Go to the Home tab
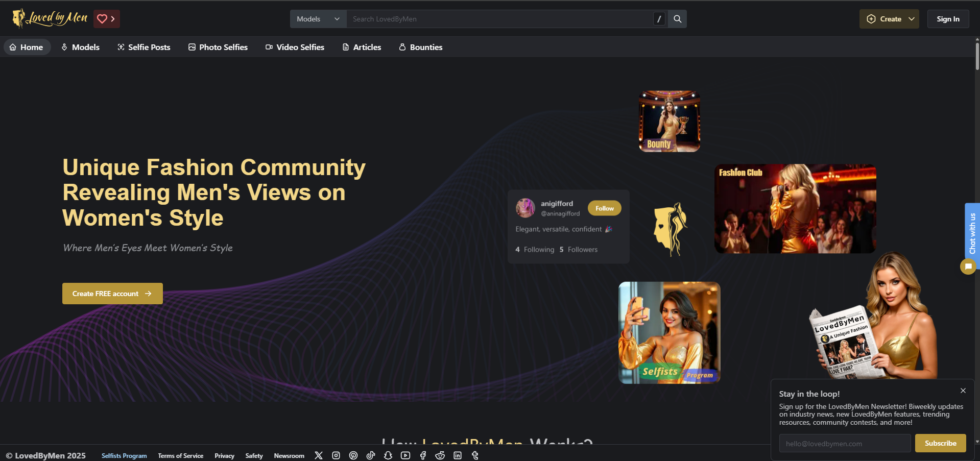The width and height of the screenshot is (980, 461). [27, 47]
